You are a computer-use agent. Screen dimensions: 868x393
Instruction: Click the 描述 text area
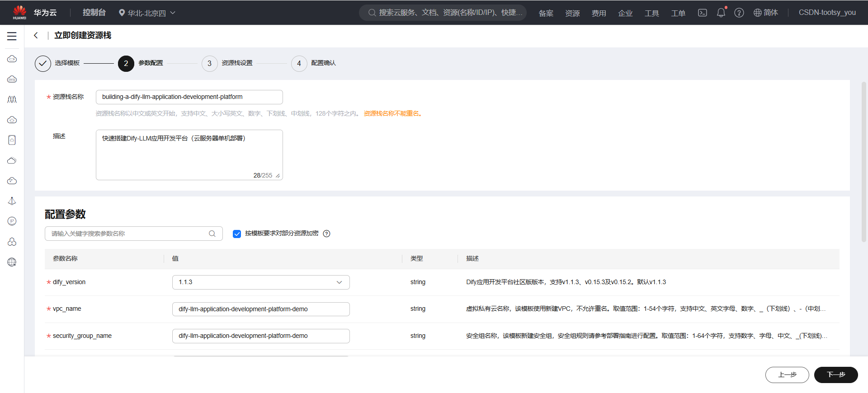189,155
